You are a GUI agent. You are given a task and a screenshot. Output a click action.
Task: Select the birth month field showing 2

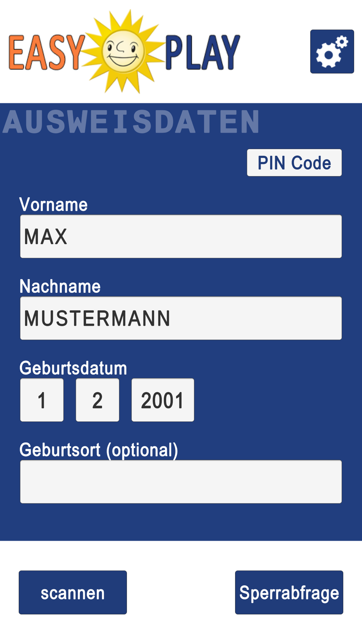pos(97,400)
